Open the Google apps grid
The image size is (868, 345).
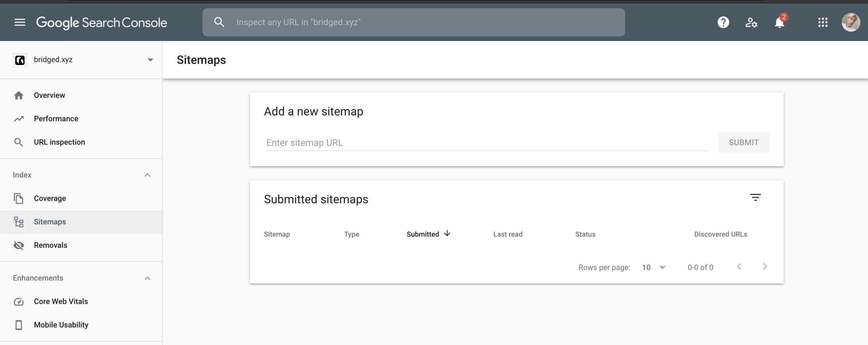pos(823,22)
